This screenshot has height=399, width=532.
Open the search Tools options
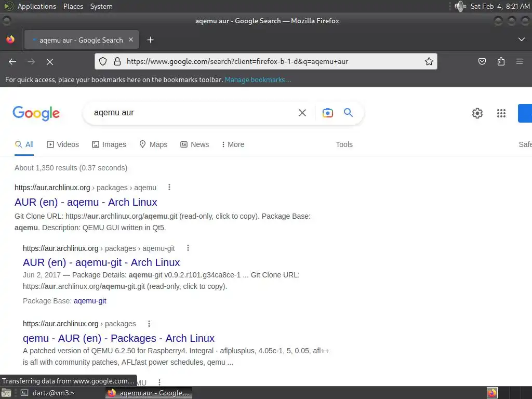point(344,144)
